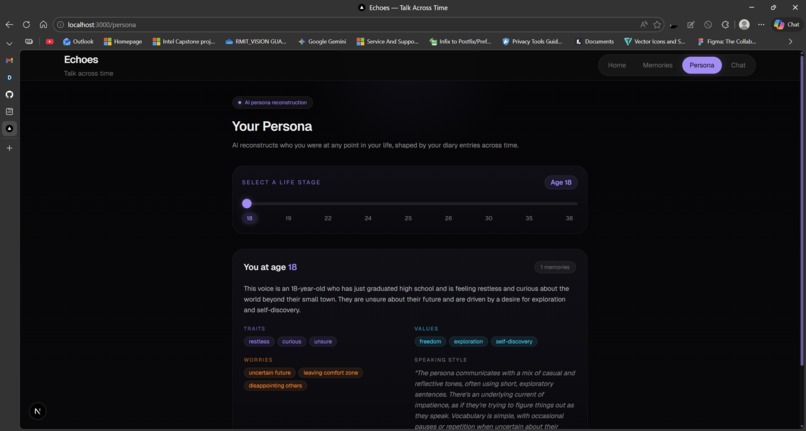Viewport: 806px width, 431px height.
Task: Open the Service And Suppo bookmark
Action: [388, 42]
